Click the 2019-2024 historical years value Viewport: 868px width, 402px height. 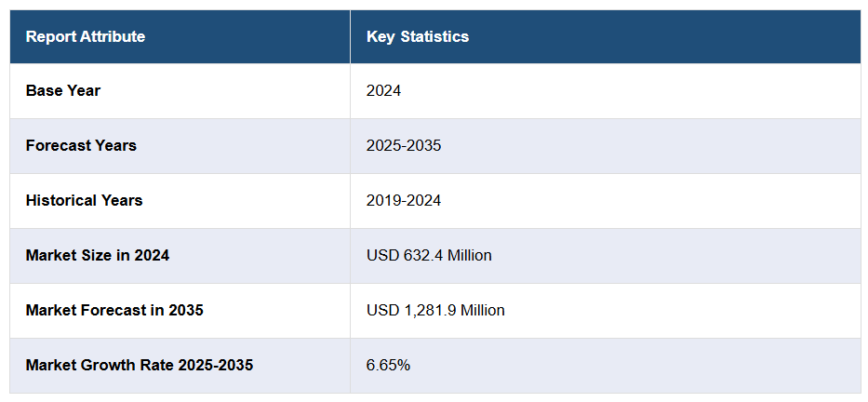[x=404, y=201]
